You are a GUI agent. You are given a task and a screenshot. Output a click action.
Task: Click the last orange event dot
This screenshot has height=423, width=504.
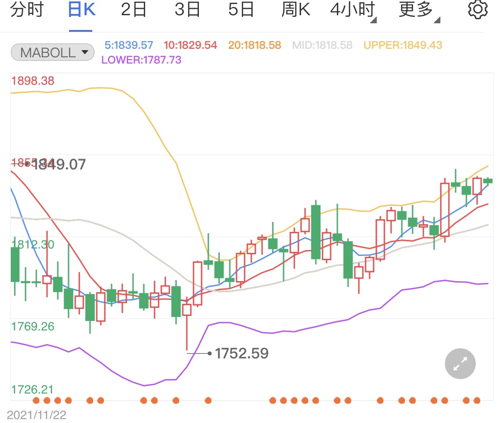point(477,400)
